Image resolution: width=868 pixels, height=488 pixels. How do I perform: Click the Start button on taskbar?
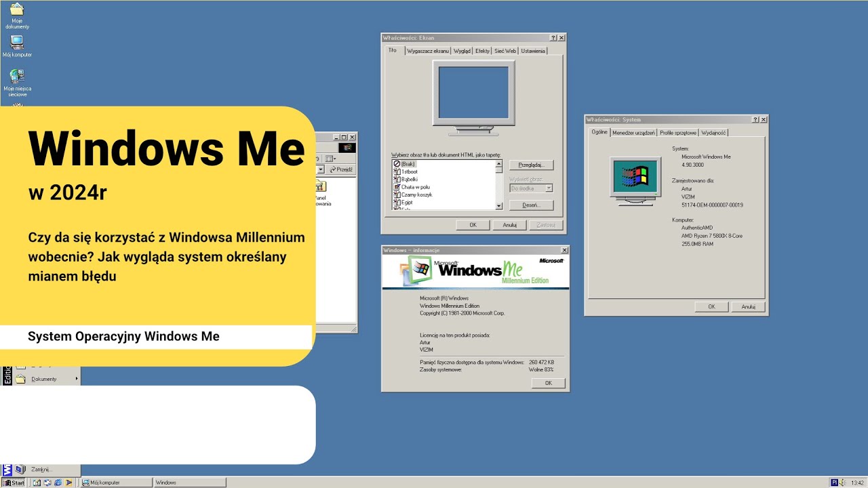tap(14, 483)
